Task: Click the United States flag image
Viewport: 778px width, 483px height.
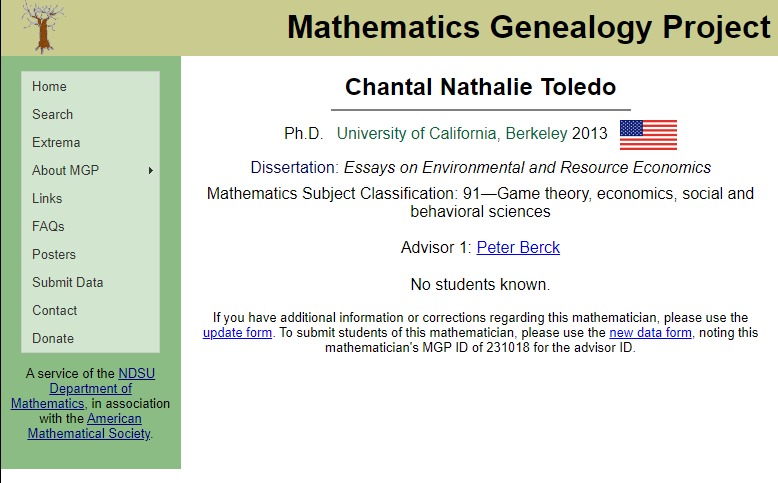Action: (x=648, y=135)
